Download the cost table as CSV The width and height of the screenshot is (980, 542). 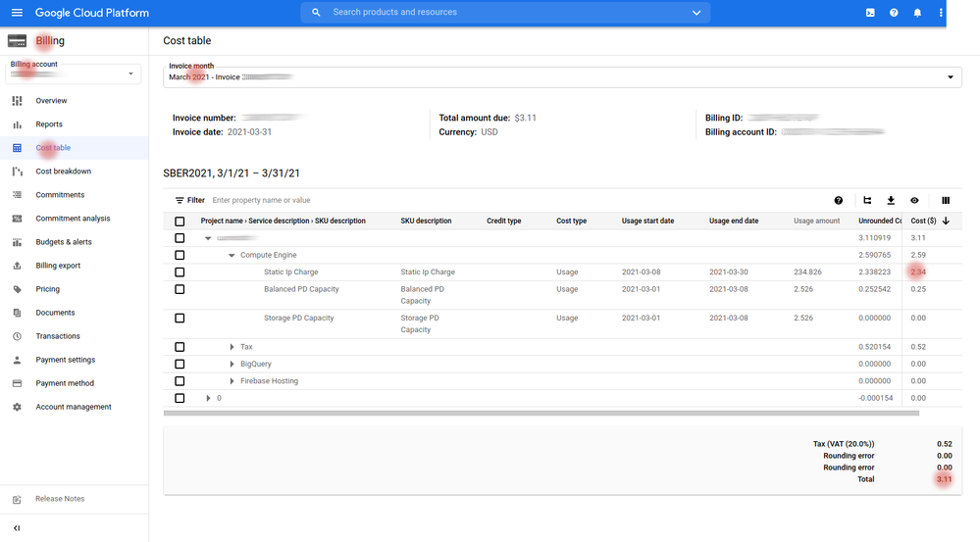891,201
